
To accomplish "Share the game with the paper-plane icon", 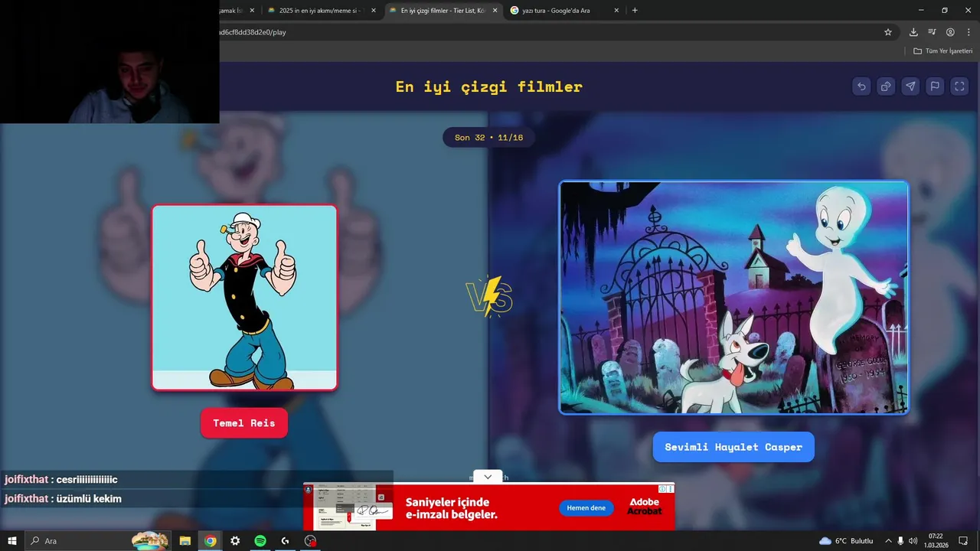I will (910, 86).
